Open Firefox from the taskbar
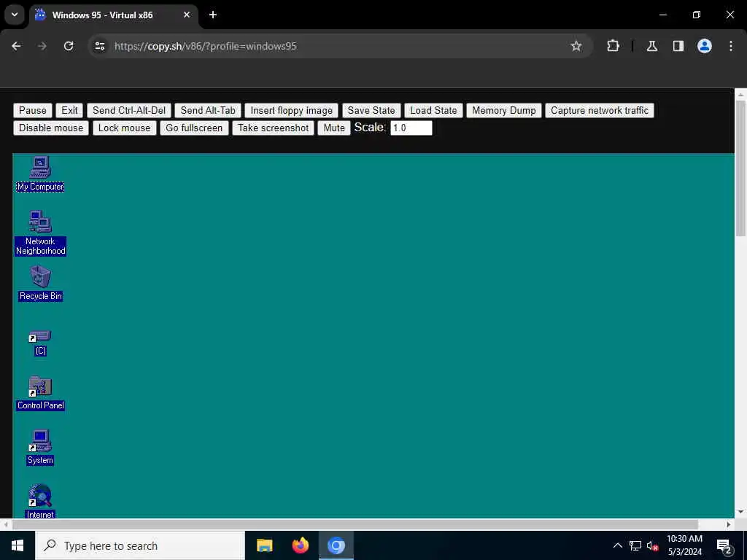The width and height of the screenshot is (747, 560). click(300, 545)
